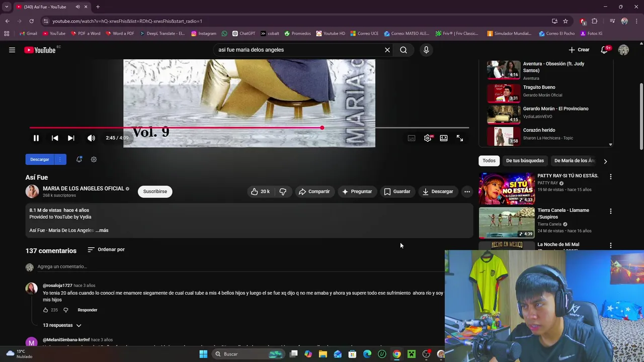Open the gear icon below the video
Viewport: 644px width, 362px height.
tap(94, 159)
